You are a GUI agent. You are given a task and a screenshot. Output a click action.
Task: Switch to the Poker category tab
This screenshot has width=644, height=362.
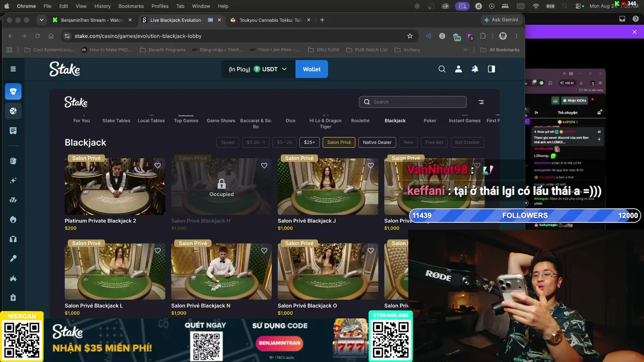coord(430,121)
